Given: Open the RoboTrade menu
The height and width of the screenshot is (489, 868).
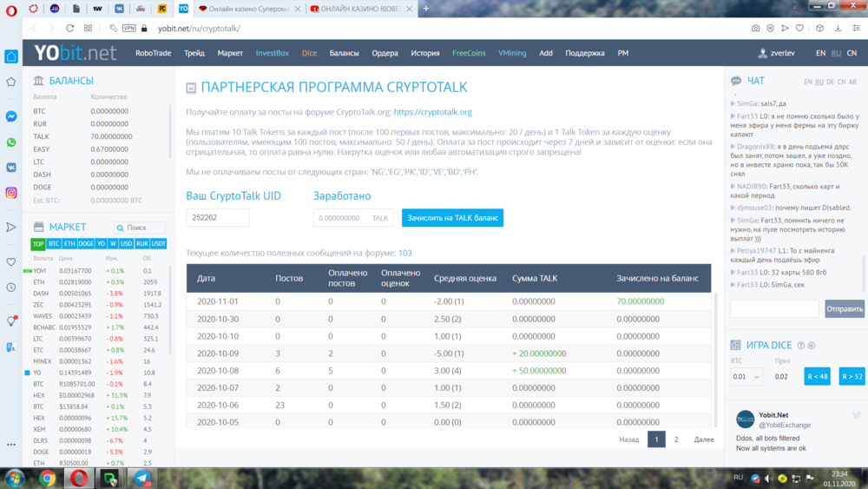Looking at the screenshot, I should (x=154, y=53).
